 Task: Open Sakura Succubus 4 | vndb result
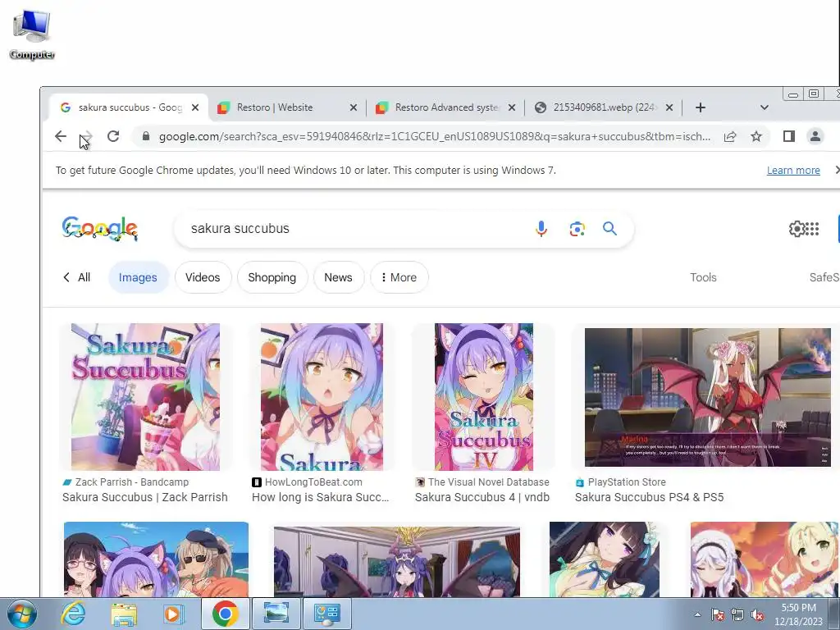(482, 497)
